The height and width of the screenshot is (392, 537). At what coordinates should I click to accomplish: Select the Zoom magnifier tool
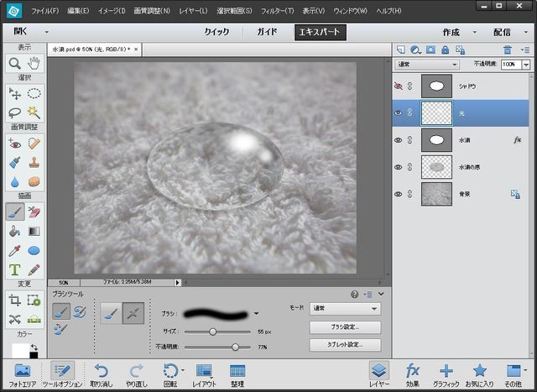[x=14, y=63]
